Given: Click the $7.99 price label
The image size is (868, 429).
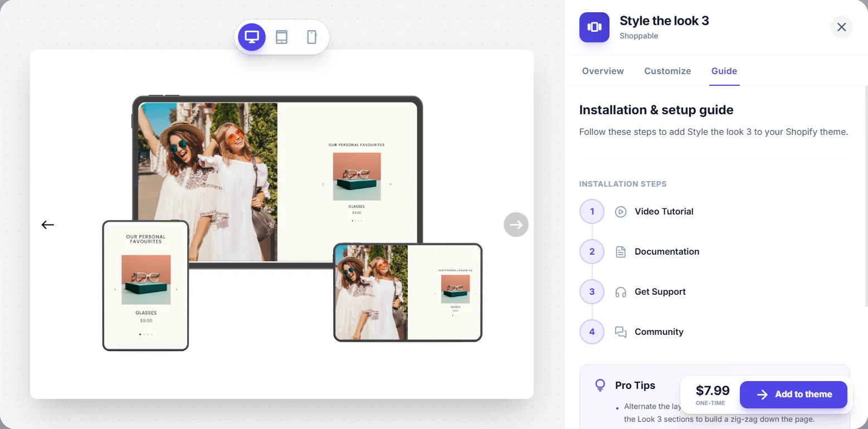Looking at the screenshot, I should (713, 391).
